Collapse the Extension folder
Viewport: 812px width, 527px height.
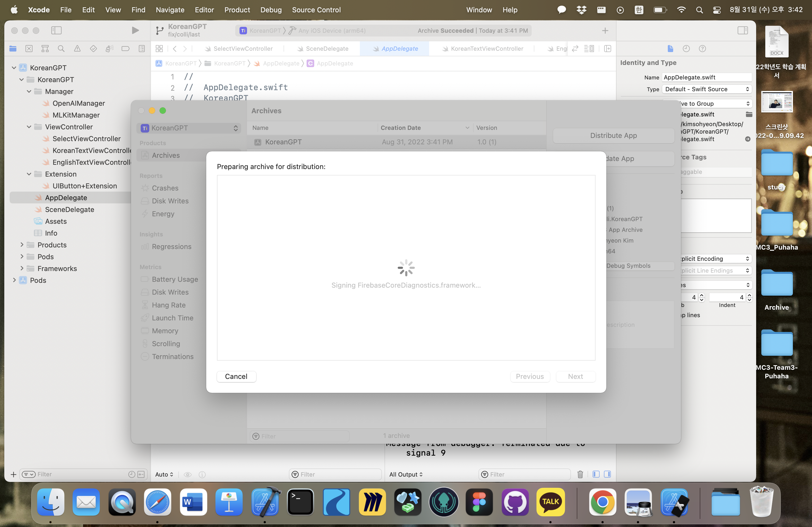pos(29,174)
